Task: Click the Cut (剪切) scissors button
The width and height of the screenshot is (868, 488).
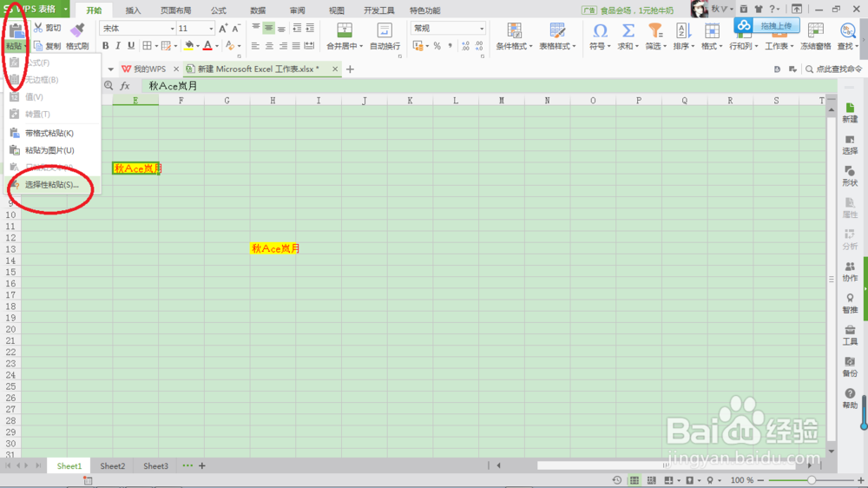Action: pos(47,28)
